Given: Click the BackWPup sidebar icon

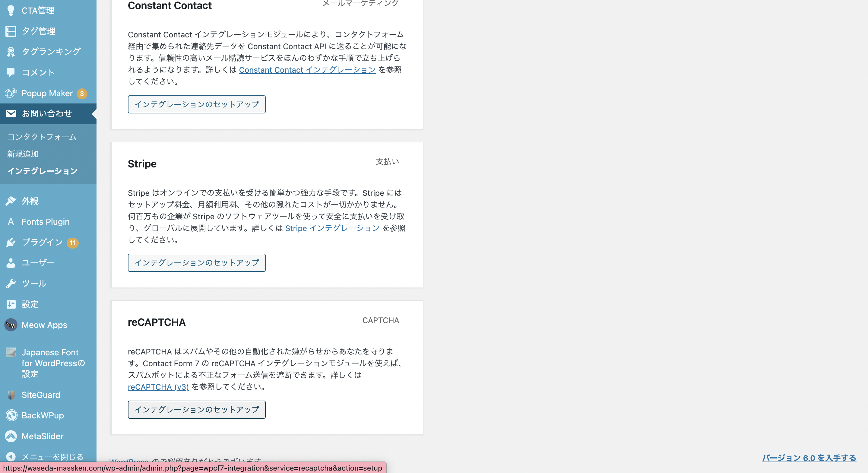Looking at the screenshot, I should coord(11,415).
